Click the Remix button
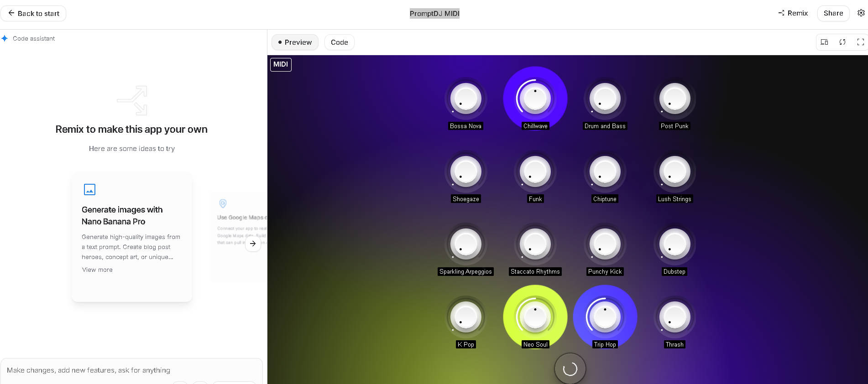868x384 pixels. click(793, 13)
